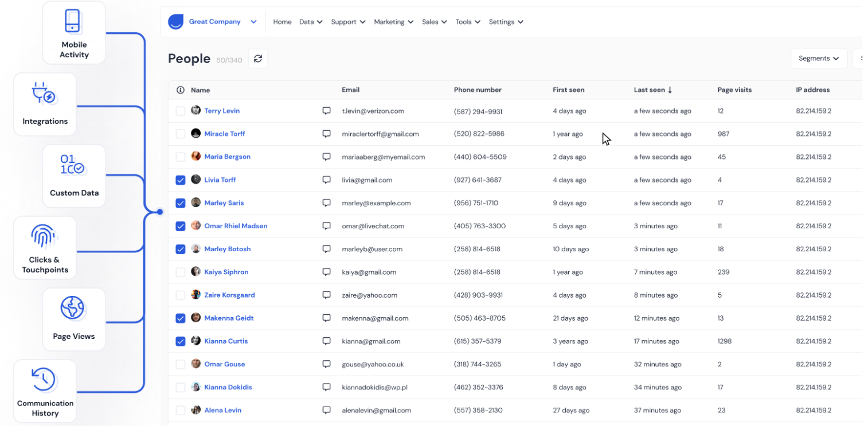Open the Page Views globe icon
This screenshot has width=868, height=429.
point(73,309)
